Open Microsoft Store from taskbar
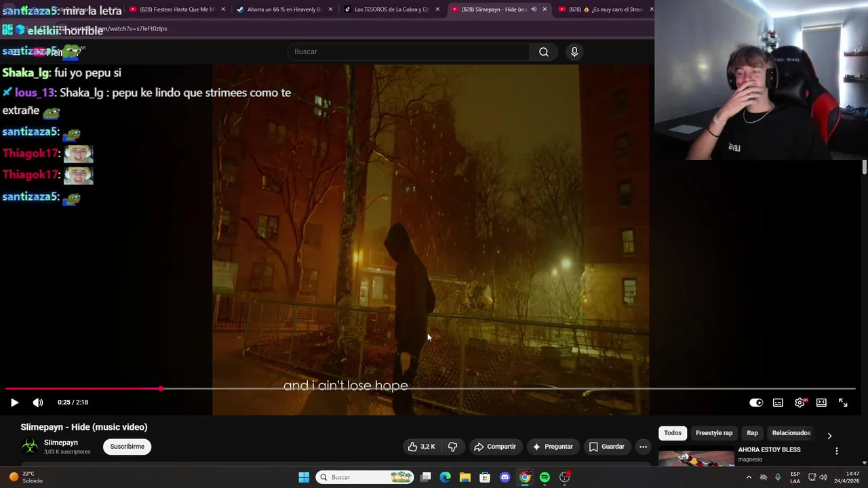 (x=485, y=477)
